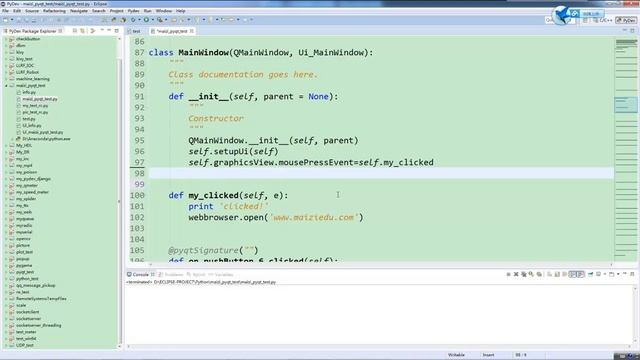The image size is (640, 360).
Task: Select Ui_info.py in the explorer
Action: click(31, 126)
